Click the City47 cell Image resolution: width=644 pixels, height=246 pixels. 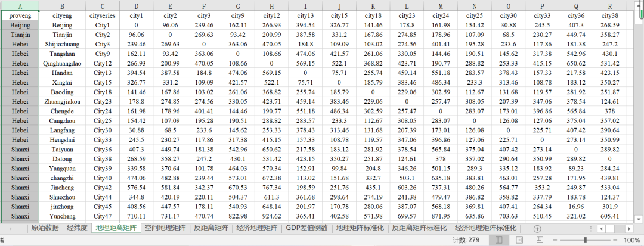pos(103,216)
